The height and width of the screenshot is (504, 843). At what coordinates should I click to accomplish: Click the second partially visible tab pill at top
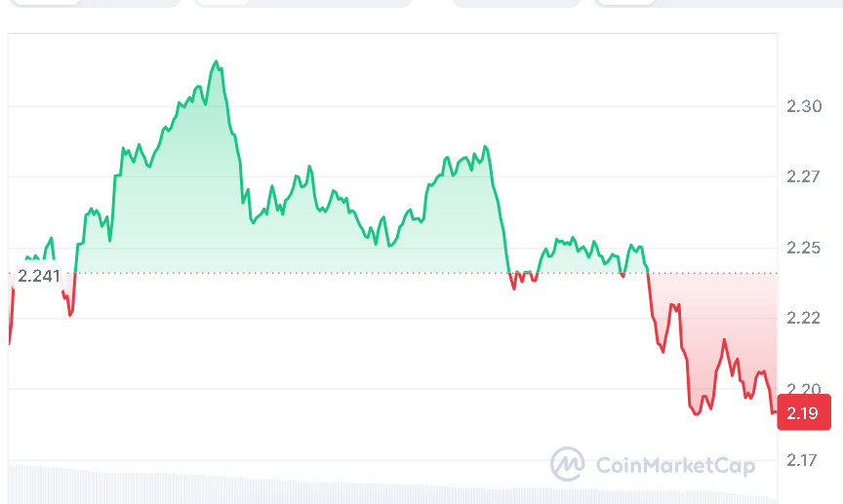[302, 3]
